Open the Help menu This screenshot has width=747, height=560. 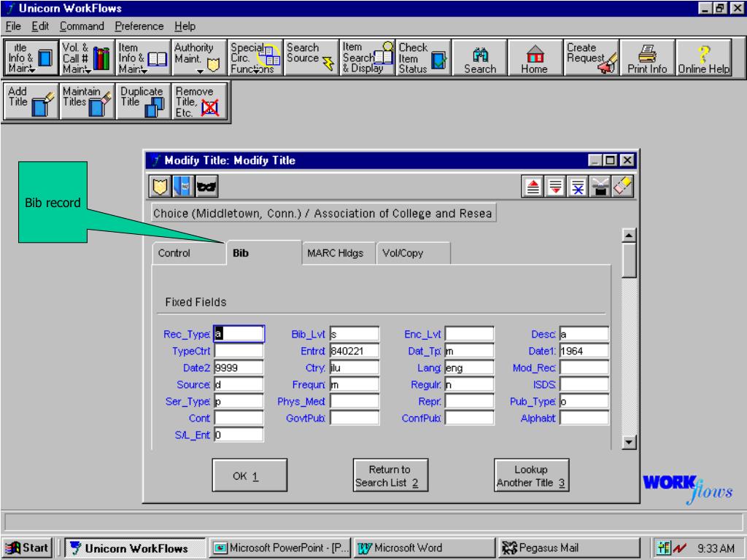point(185,26)
